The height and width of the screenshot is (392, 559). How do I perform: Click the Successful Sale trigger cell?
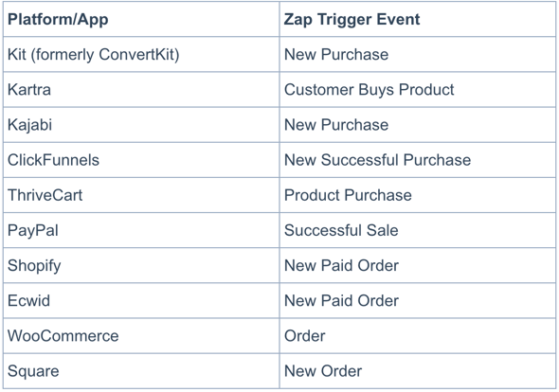point(418,230)
